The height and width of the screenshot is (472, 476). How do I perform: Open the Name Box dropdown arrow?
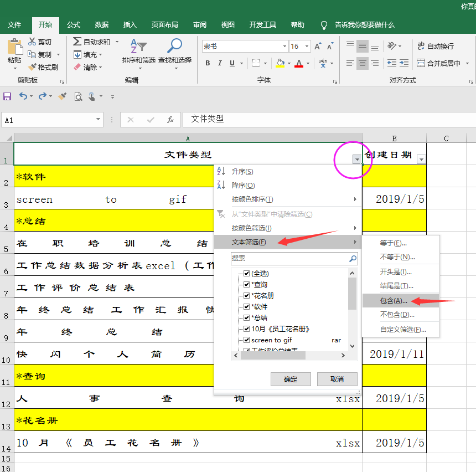tap(99, 119)
